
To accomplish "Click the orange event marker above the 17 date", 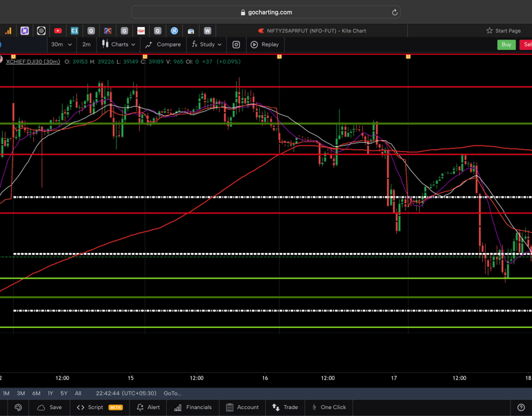I will (x=408, y=57).
